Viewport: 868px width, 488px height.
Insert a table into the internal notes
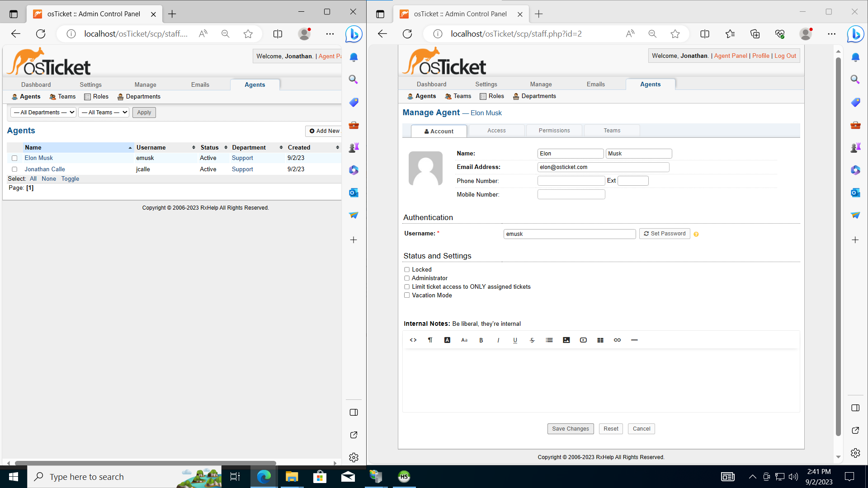(x=600, y=340)
